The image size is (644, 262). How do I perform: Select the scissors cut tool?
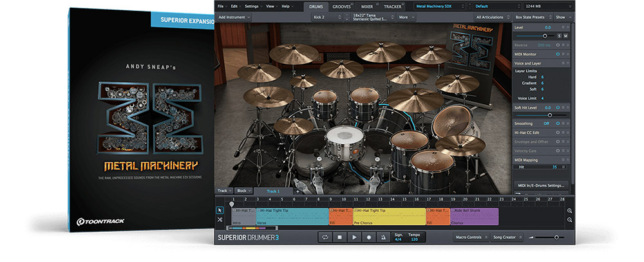220,220
